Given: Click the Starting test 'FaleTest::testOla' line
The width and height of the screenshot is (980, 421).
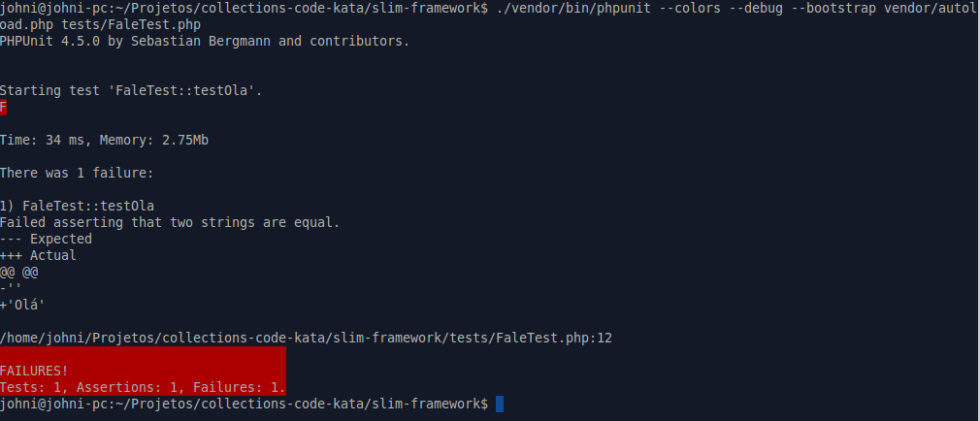Looking at the screenshot, I should (131, 91).
